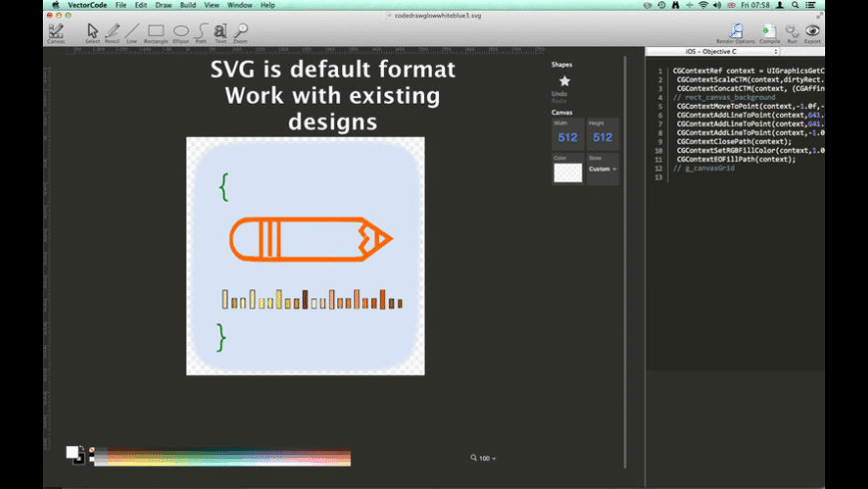This screenshot has width=868, height=489.
Task: Click the menu bar clock Fri 07:58
Action: coord(755,5)
